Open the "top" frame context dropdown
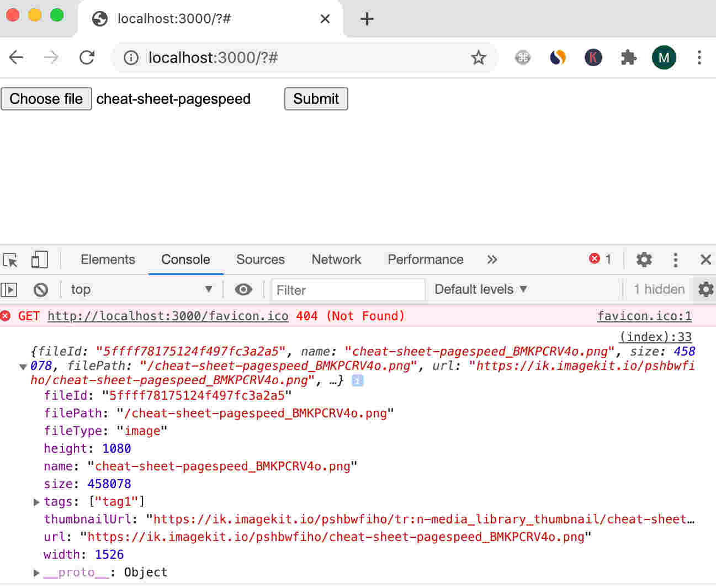The height and width of the screenshot is (588, 716). (141, 289)
